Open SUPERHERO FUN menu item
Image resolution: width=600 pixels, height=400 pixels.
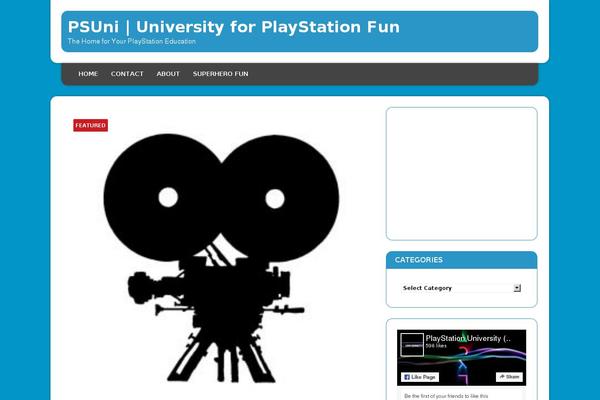pyautogui.click(x=220, y=74)
